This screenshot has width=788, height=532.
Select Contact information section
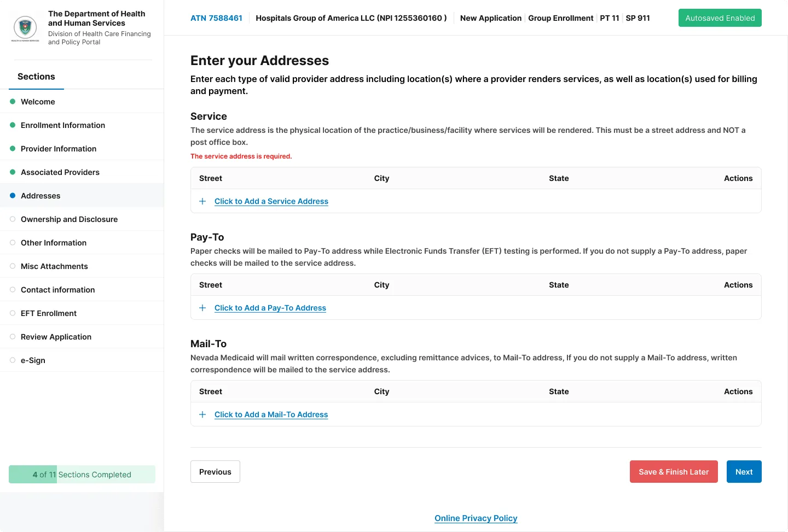(x=82, y=290)
